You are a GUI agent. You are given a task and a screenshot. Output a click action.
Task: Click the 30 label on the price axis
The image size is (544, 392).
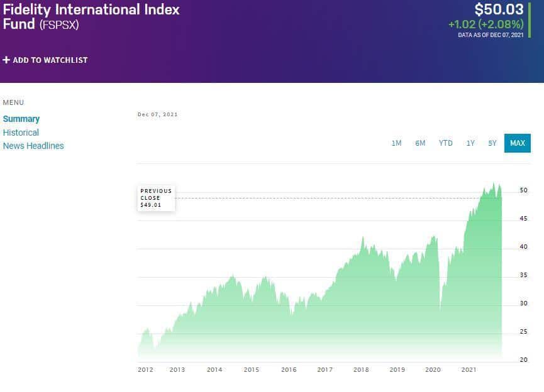(523, 303)
